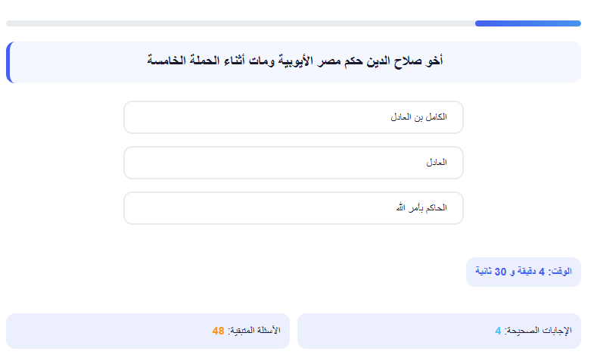Click the correct answers count 4
The image size is (594, 364).
(x=498, y=331)
